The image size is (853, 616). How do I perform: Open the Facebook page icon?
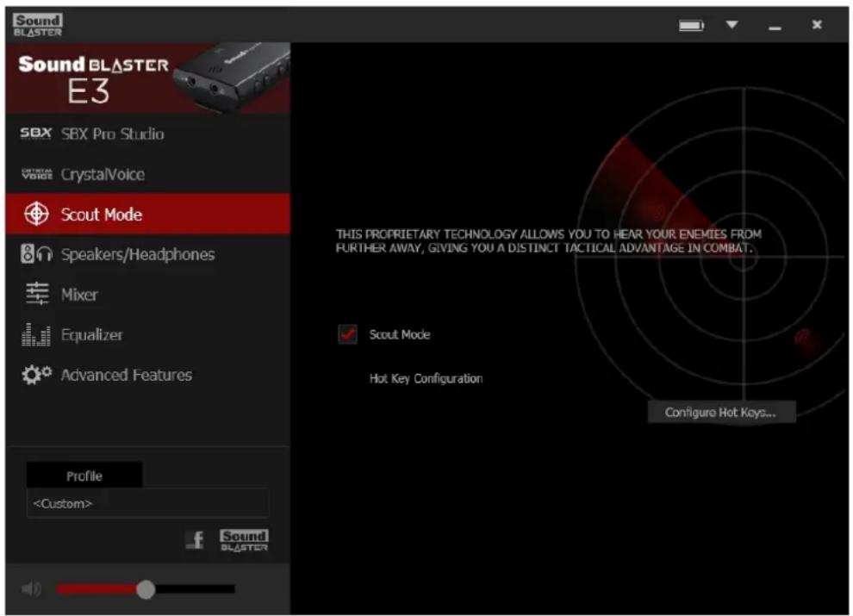click(196, 540)
